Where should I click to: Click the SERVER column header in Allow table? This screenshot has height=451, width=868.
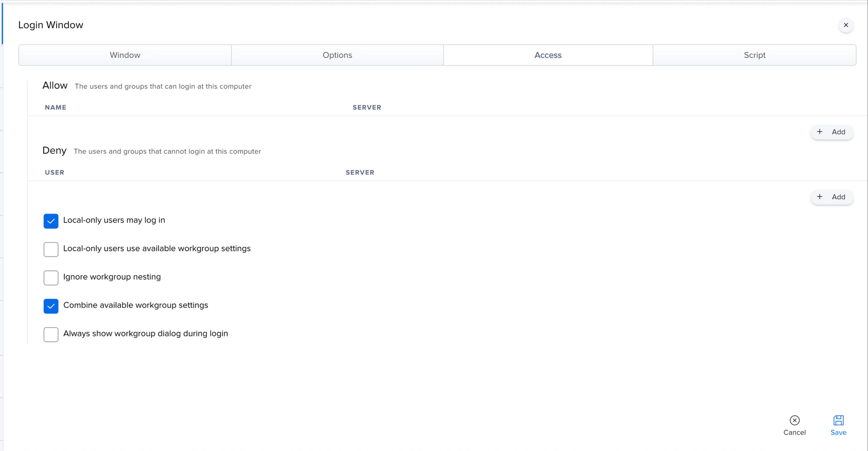[x=367, y=107]
